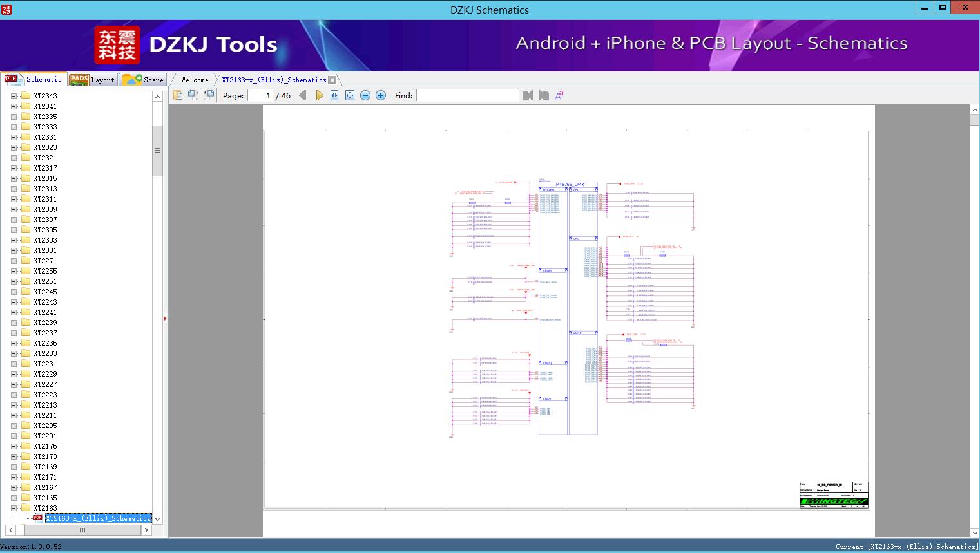980x553 pixels.
Task: Click the match case text icon
Action: [559, 95]
